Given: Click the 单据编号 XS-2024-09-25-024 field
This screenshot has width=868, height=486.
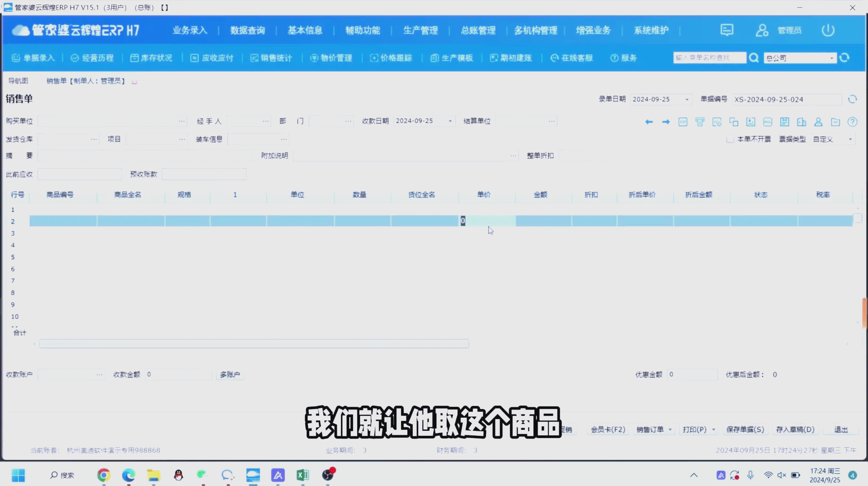Looking at the screenshot, I should (787, 100).
